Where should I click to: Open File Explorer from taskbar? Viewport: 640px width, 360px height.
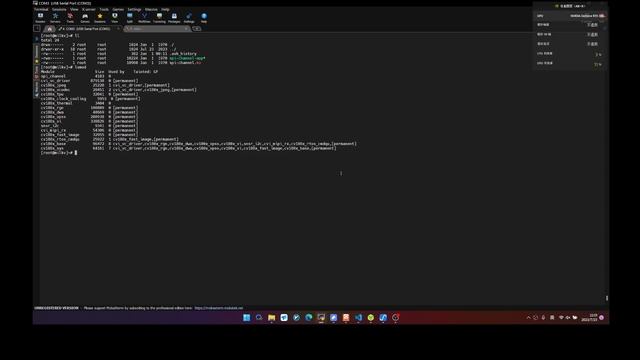[271, 317]
